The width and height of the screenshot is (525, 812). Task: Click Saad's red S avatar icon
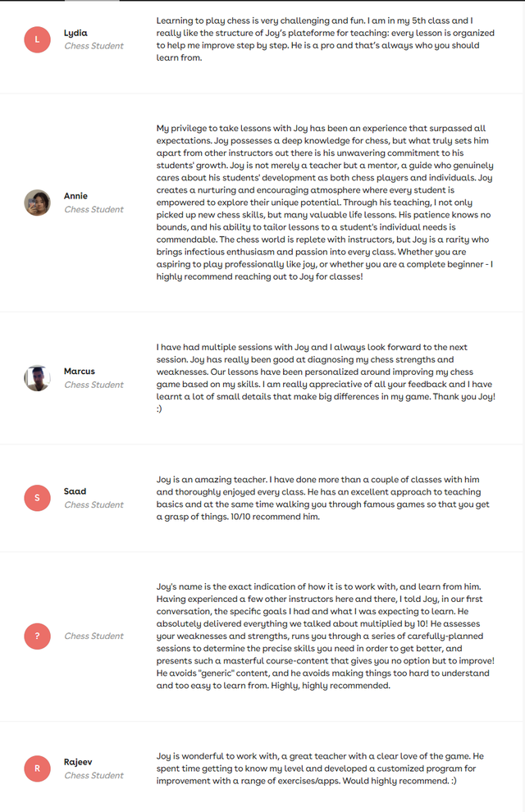point(37,498)
